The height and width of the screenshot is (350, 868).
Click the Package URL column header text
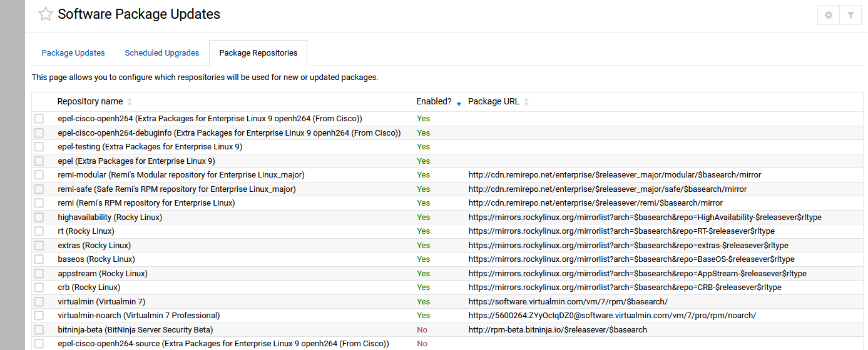click(x=493, y=102)
